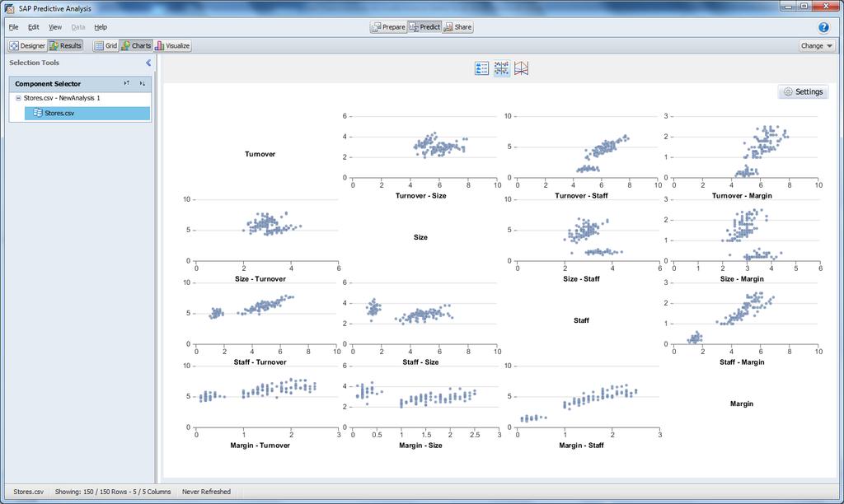Click the Stores.csv dataset icon

[38, 113]
